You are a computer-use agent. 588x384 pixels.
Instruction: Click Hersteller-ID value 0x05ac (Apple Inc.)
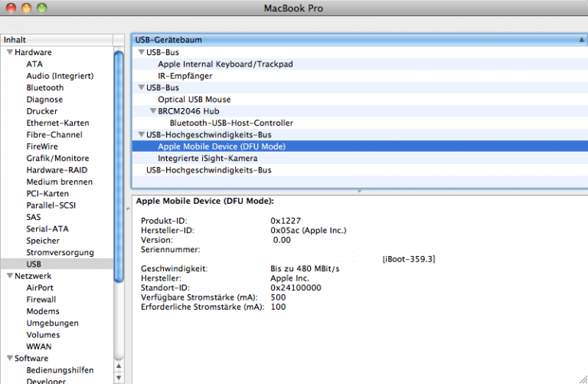click(309, 231)
